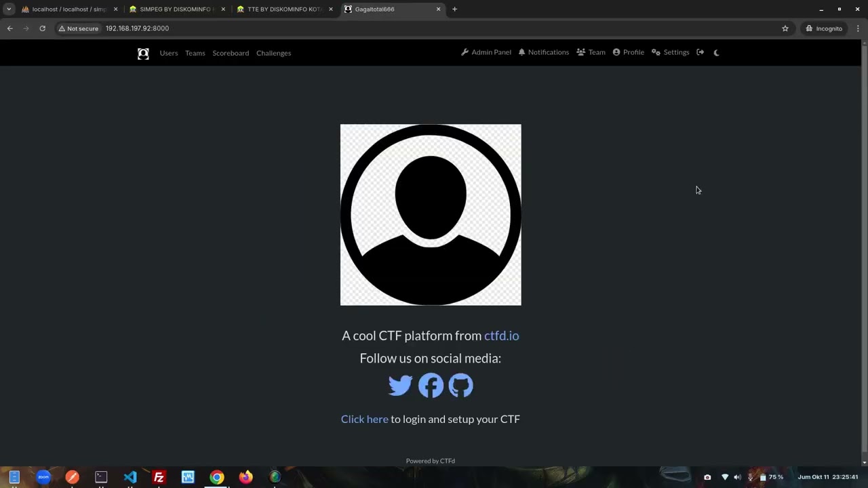Open the terminal from the taskbar
The image size is (868, 488).
101,477
